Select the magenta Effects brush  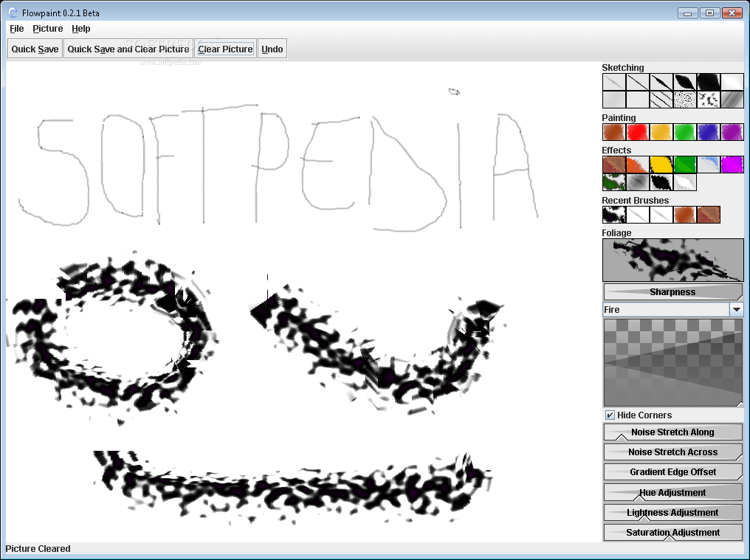pos(732,165)
